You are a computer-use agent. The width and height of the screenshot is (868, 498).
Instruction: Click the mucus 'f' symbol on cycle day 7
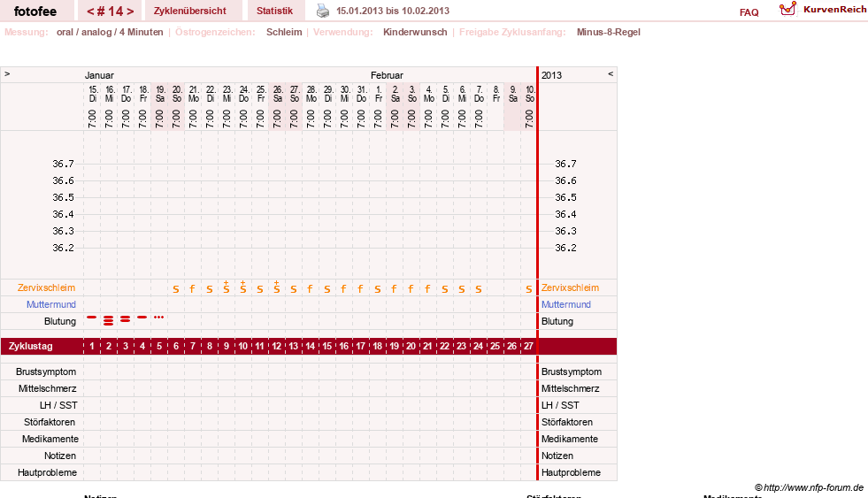192,288
